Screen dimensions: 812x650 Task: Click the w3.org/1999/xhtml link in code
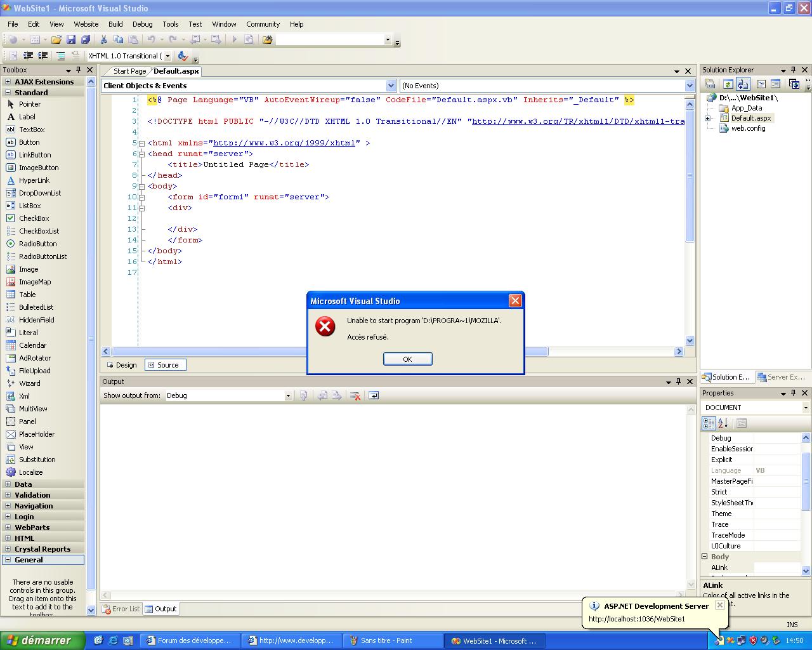[284, 143]
